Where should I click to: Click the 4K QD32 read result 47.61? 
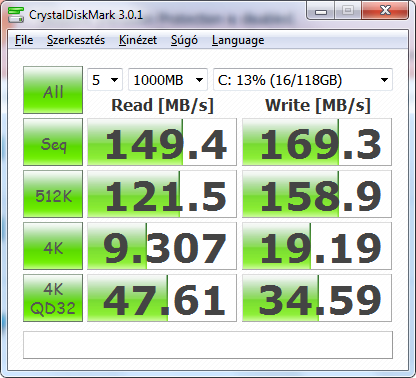[162, 298]
